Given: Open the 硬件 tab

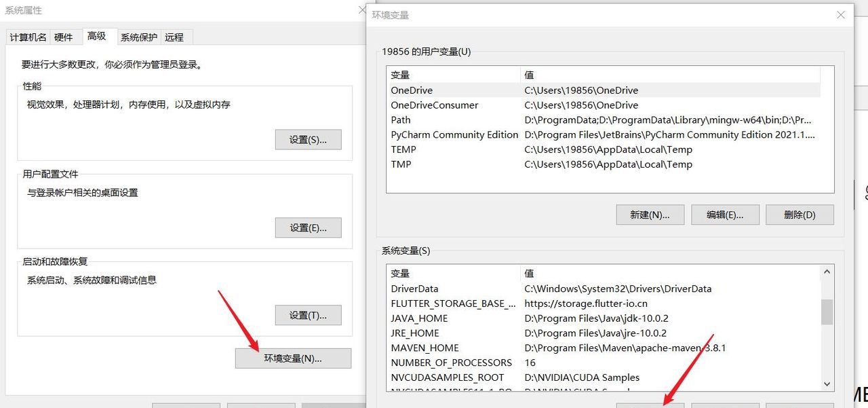Looking at the screenshot, I should pyautogui.click(x=64, y=37).
